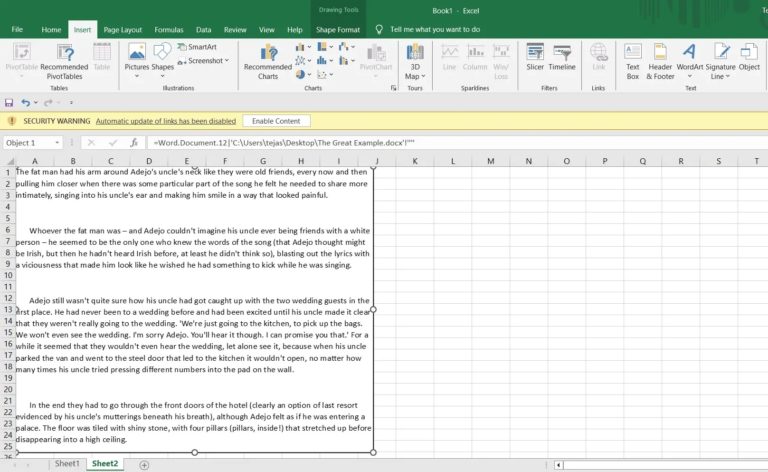This screenshot has height=472, width=768.
Task: Open the Screenshot dropdown menu
Action: click(x=205, y=61)
